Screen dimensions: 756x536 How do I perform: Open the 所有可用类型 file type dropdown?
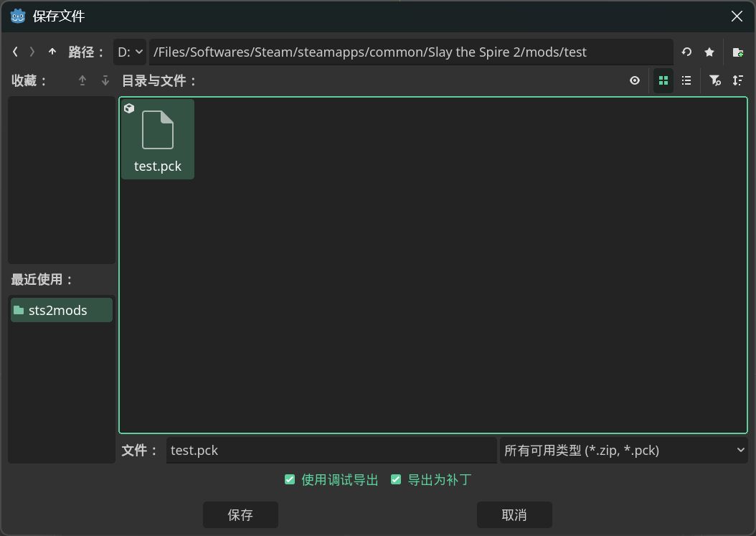click(623, 450)
